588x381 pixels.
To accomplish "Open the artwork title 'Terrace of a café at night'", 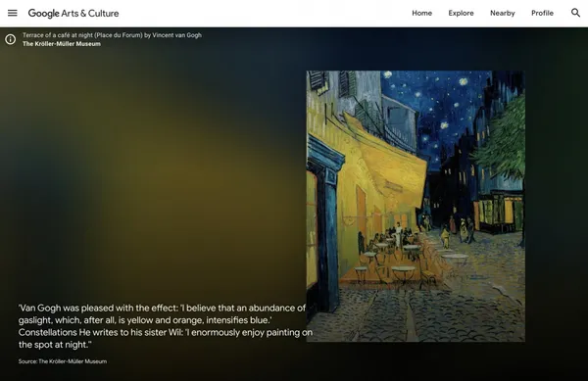I will point(112,35).
